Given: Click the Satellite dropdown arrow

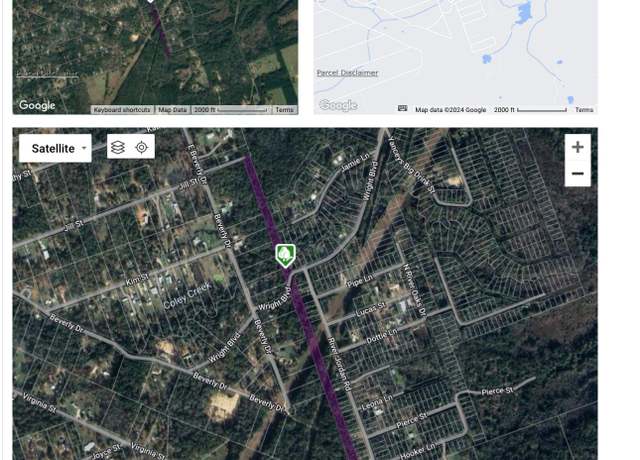Looking at the screenshot, I should (84, 148).
